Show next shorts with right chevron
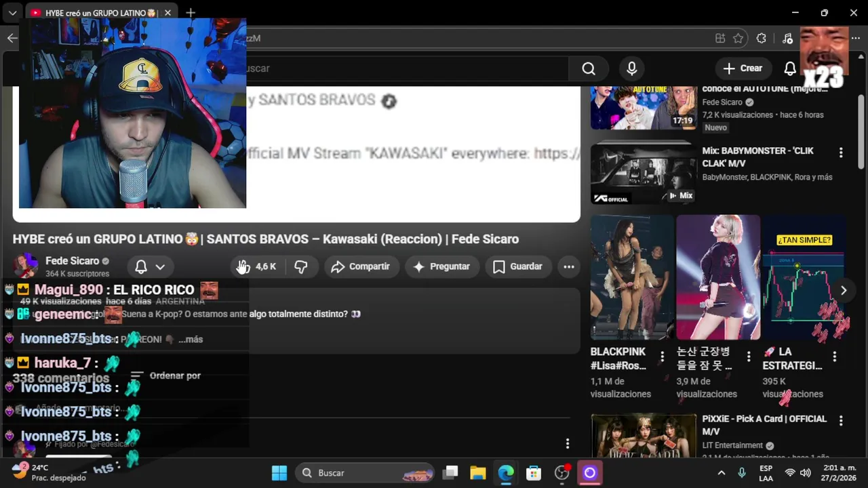The image size is (868, 488). (x=844, y=291)
